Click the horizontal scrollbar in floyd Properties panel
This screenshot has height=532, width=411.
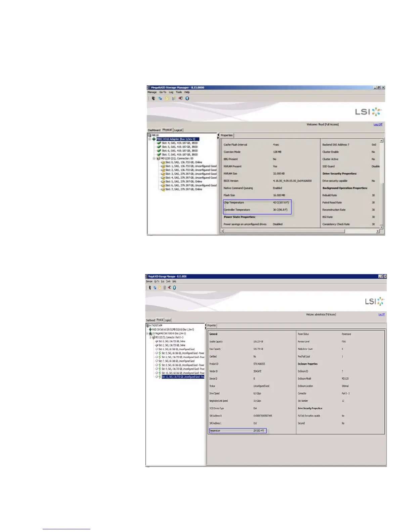300,231
